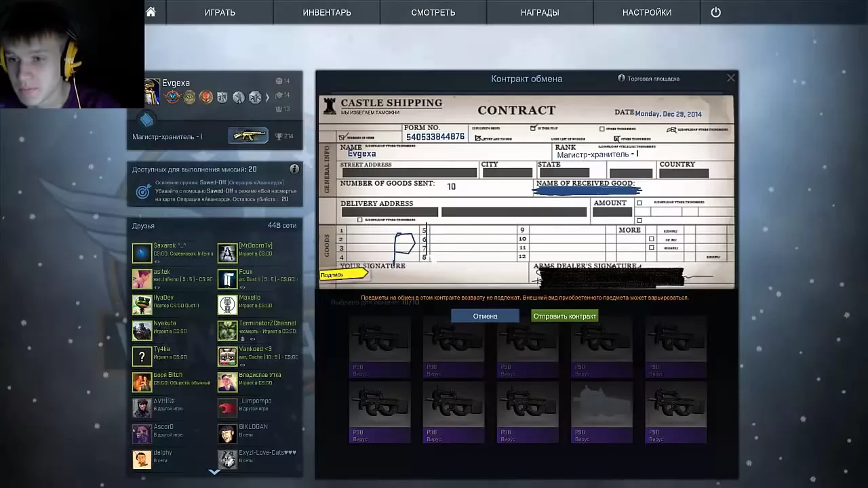Open $axarok friend avatar

pos(142,253)
